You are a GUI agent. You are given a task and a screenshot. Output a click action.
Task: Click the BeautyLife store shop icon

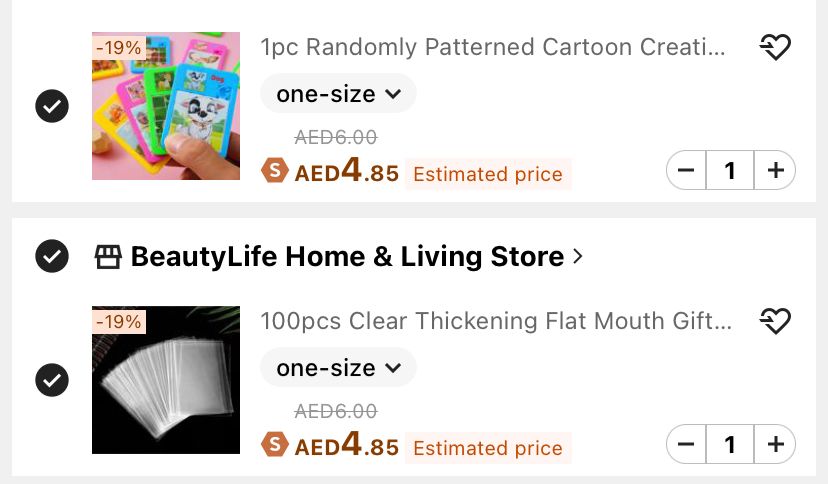tap(108, 257)
